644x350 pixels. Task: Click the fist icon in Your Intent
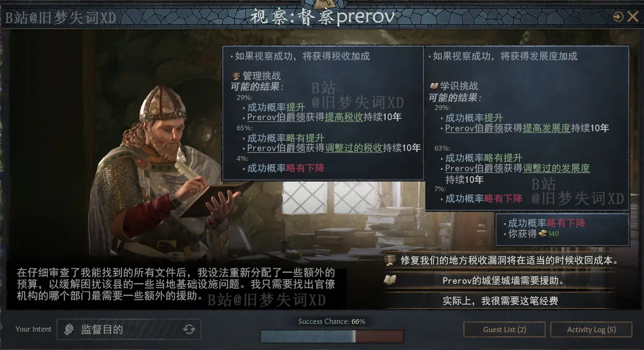pyautogui.click(x=70, y=329)
